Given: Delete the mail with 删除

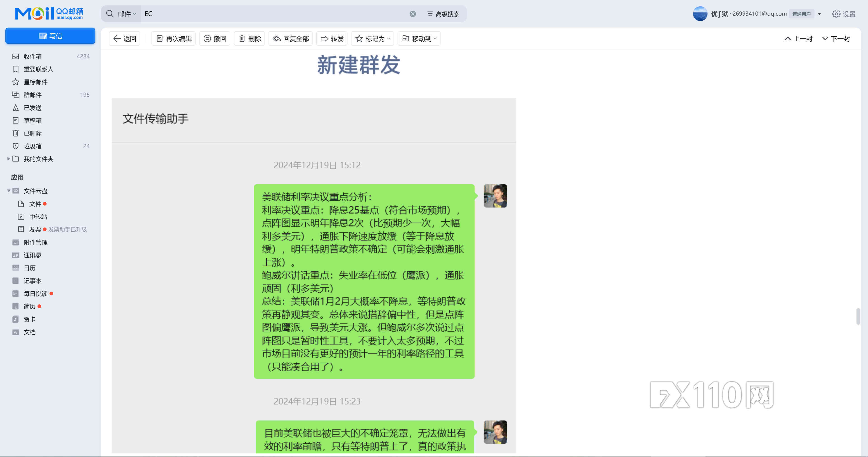Looking at the screenshot, I should [x=250, y=39].
